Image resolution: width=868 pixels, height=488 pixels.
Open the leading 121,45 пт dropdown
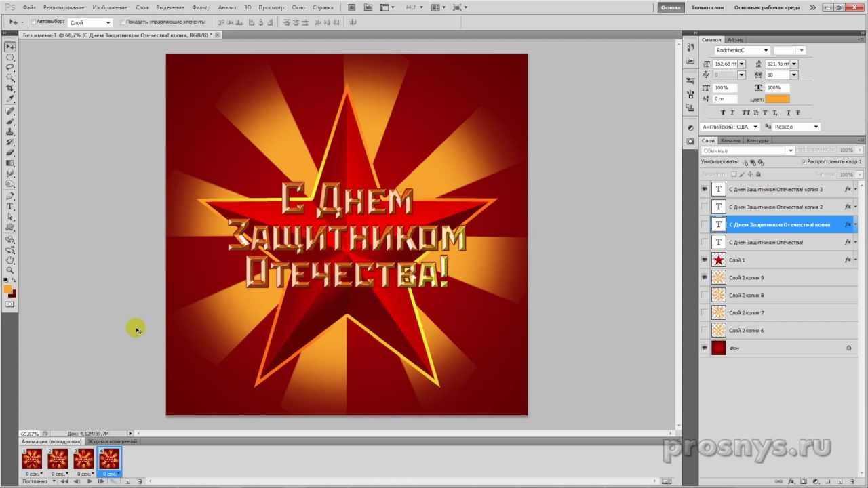coord(794,64)
